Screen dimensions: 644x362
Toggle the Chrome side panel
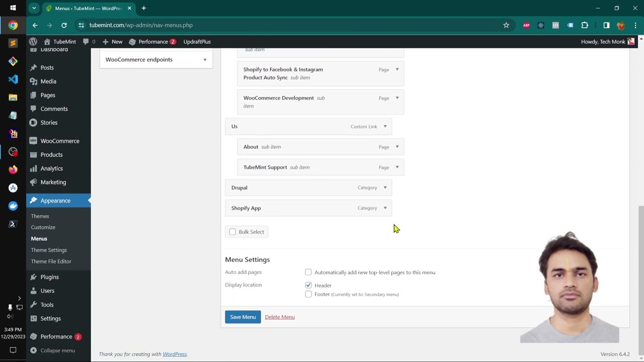606,25
